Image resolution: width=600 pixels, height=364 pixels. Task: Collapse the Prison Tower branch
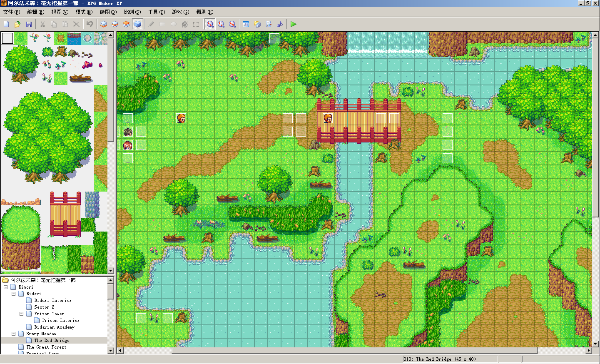(22, 314)
